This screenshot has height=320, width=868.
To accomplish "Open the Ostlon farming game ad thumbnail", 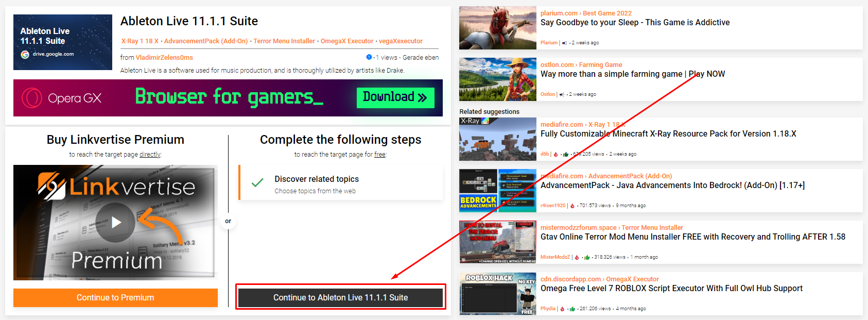I will click(498, 79).
